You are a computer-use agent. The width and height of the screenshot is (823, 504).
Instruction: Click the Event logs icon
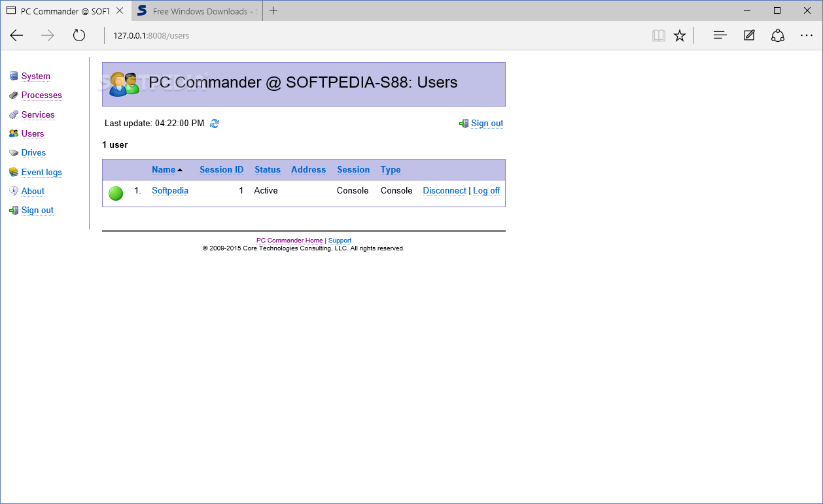[14, 172]
